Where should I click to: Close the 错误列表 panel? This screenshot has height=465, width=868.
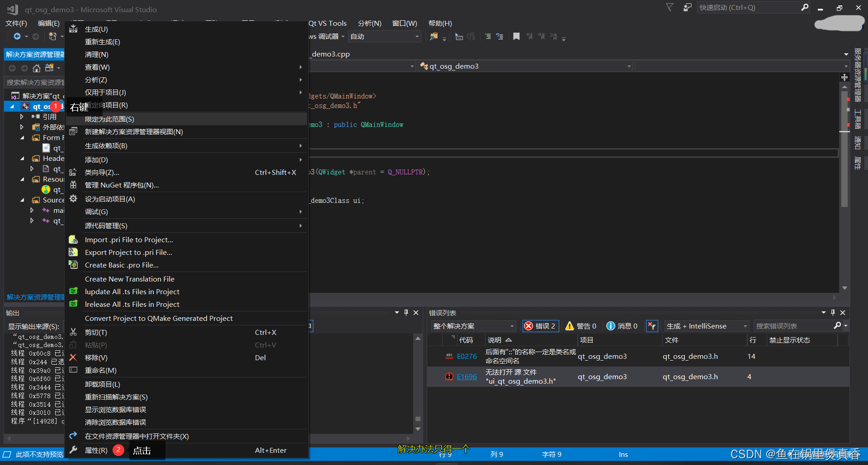pyautogui.click(x=843, y=313)
